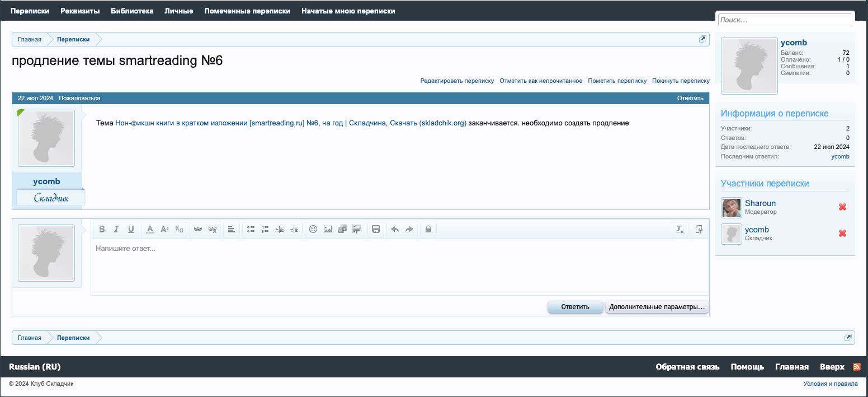This screenshot has height=397, width=868.
Task: Open the smilies picker
Action: click(x=313, y=229)
